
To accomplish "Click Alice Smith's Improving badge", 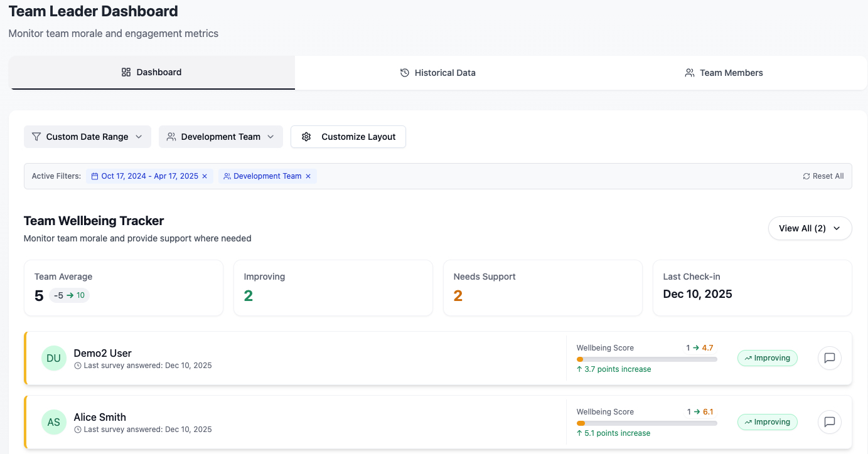I will pyautogui.click(x=767, y=422).
